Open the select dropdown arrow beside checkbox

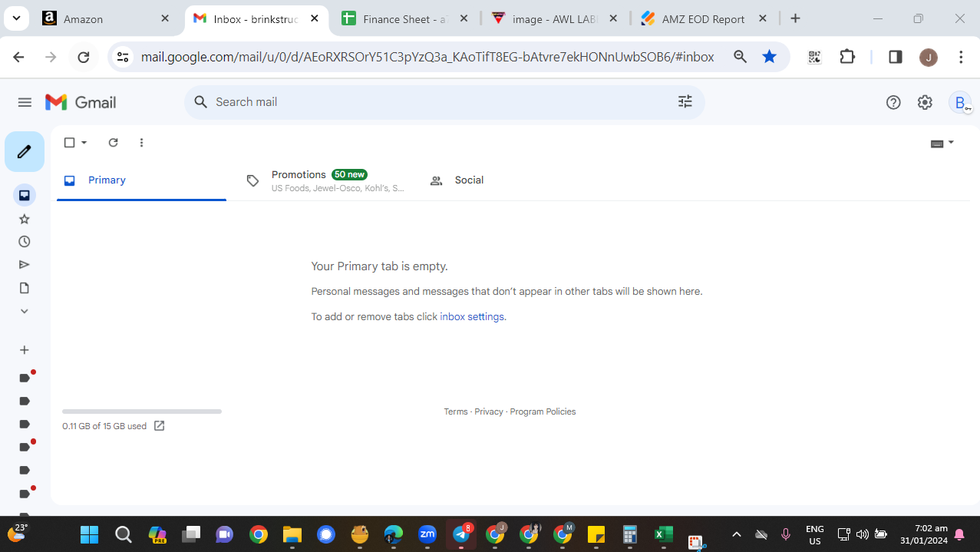tap(84, 143)
